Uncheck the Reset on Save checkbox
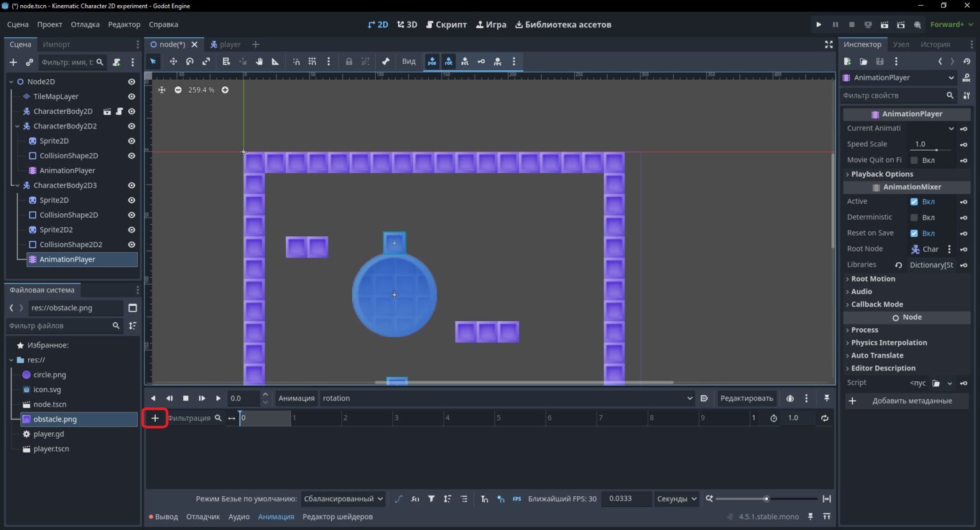980x530 pixels. point(914,233)
